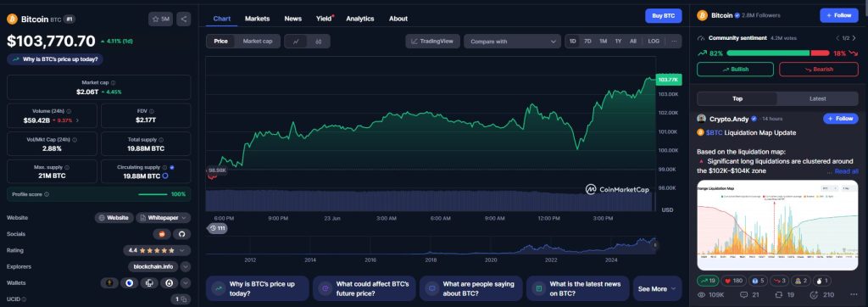This screenshot has height=307, width=868.
Task: Click the Profile score progress bar
Action: pos(153,194)
